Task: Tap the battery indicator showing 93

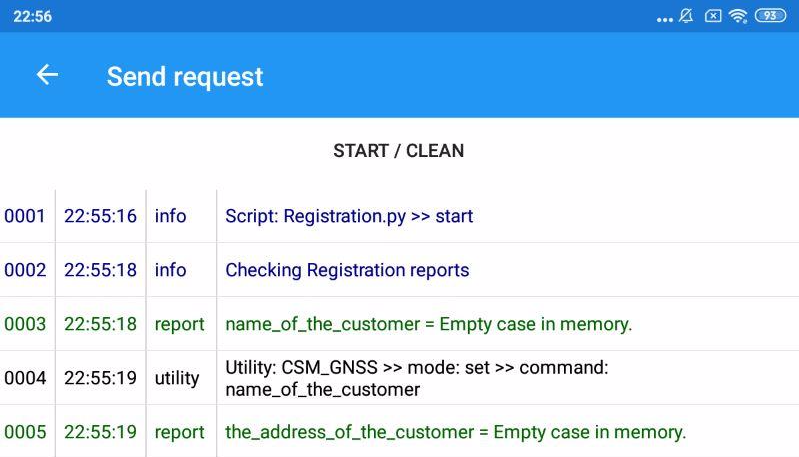Action: [x=770, y=16]
